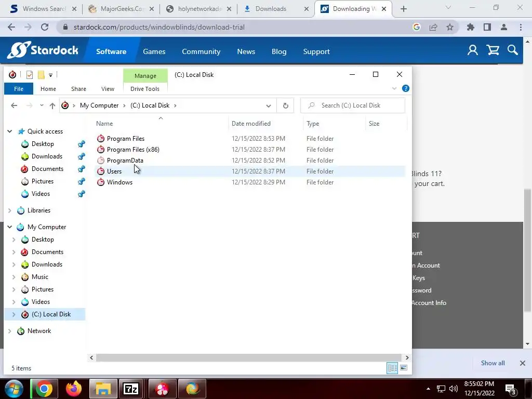Screen dimensions: 532x399
Task: Open the File tab in Explorer
Action: coord(19,89)
